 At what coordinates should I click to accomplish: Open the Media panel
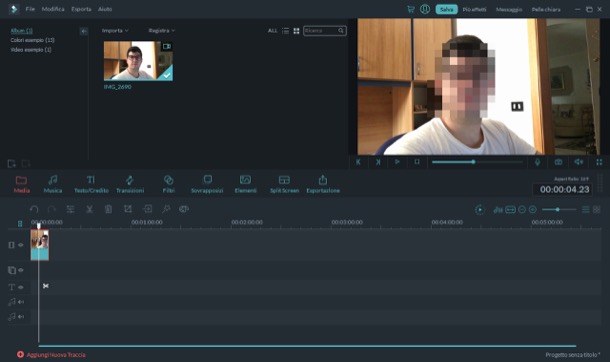point(21,184)
